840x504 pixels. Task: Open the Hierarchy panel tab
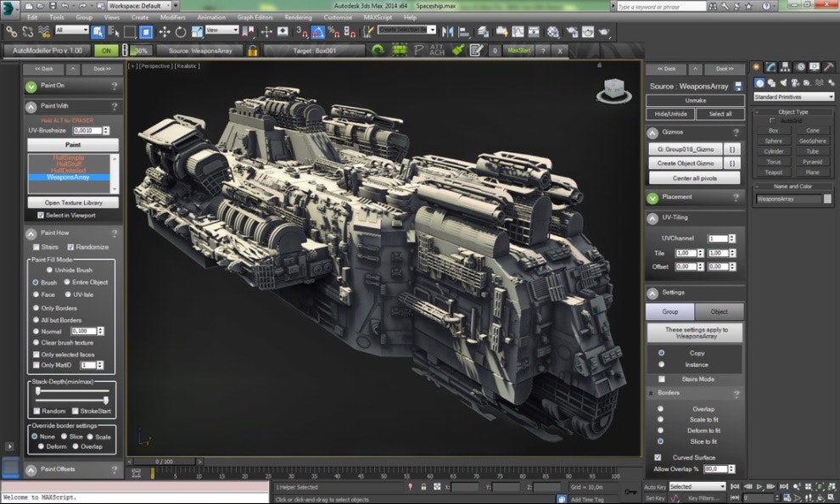pos(785,69)
